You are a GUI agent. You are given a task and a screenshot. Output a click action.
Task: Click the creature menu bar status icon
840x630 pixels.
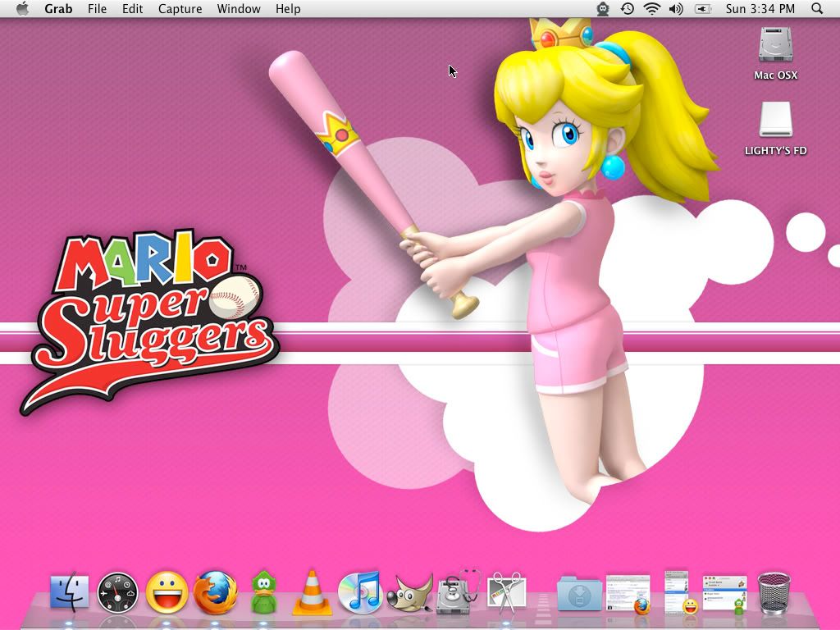click(603, 8)
